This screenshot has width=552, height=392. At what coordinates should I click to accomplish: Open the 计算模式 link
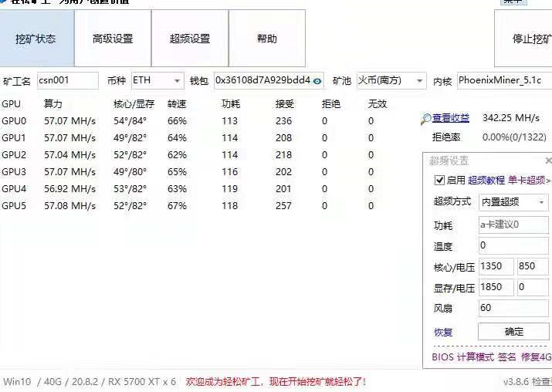coord(476,357)
